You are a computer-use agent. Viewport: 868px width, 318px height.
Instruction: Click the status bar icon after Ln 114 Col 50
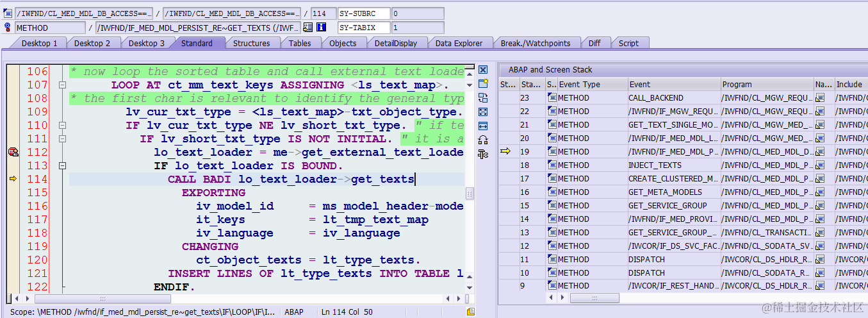[471, 312]
